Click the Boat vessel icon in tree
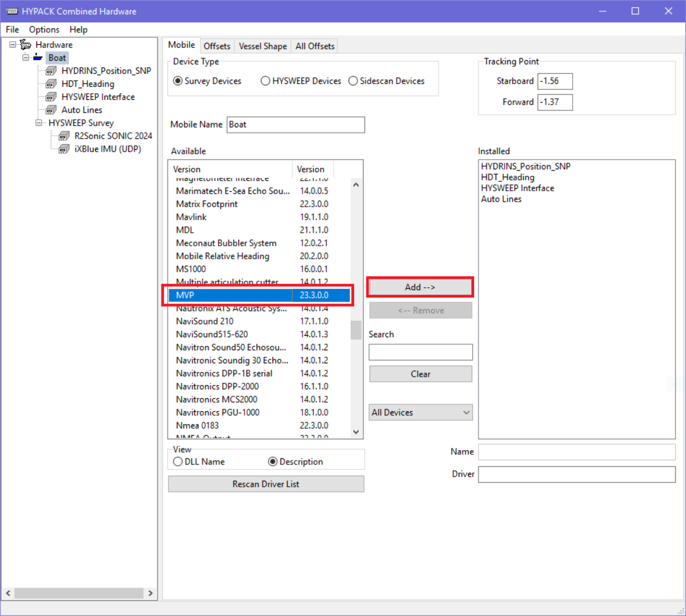 pos(38,58)
